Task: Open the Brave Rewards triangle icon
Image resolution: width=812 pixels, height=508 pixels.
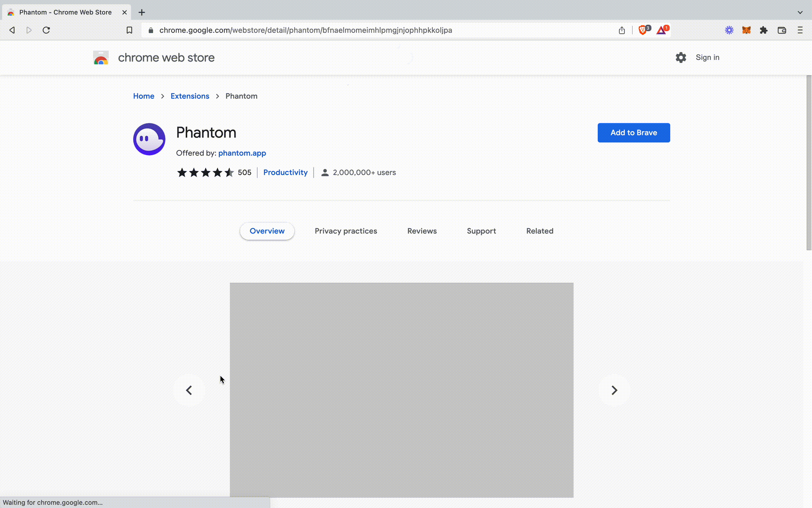Action: pos(661,30)
